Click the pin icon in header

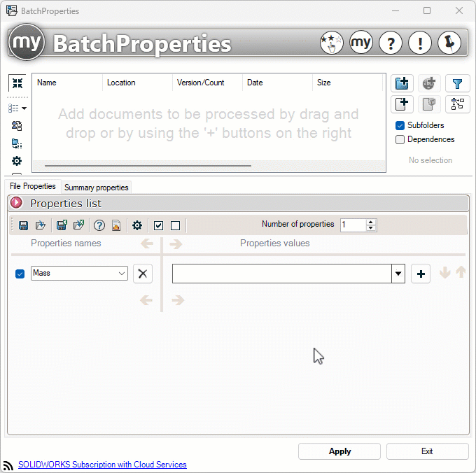[x=449, y=43]
